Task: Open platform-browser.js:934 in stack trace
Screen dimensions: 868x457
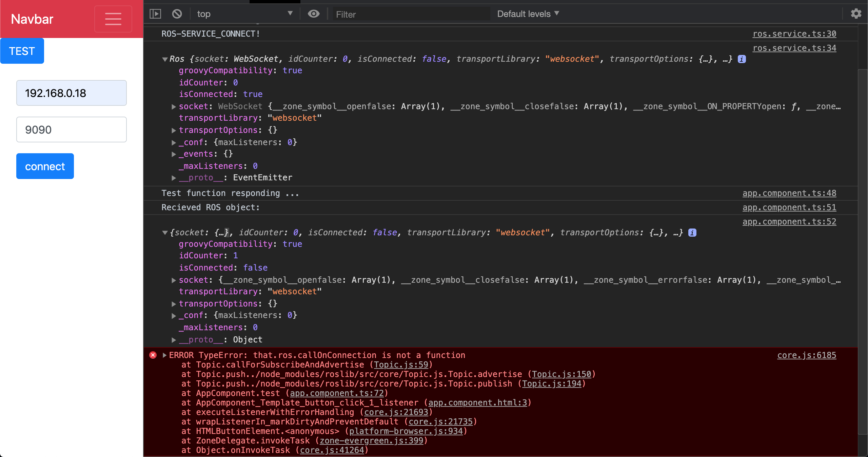Action: pos(406,431)
